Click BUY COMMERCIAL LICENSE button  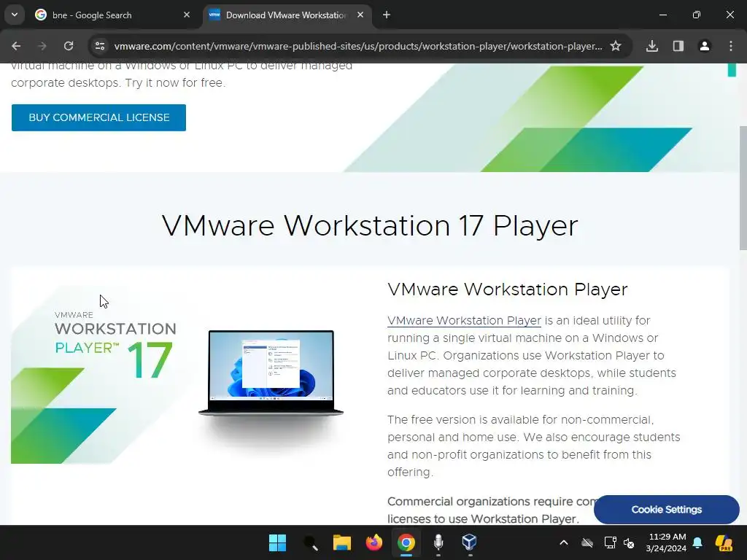[98, 117]
